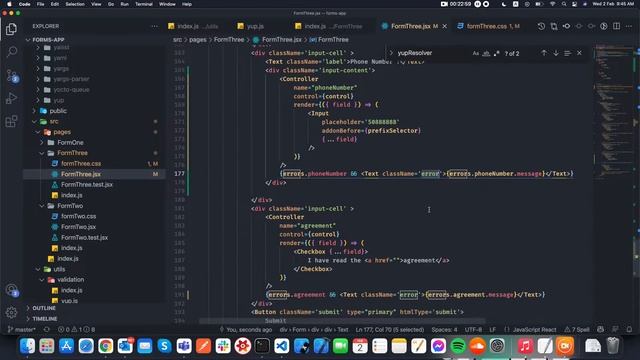Open editor more actions ellipsis
Image resolution: width=640 pixels, height=360 pixels.
[x=629, y=26]
